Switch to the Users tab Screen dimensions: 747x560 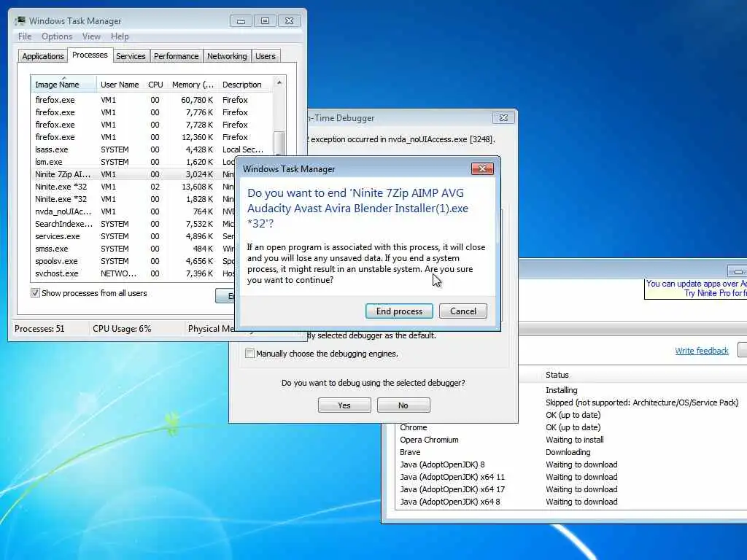(266, 56)
